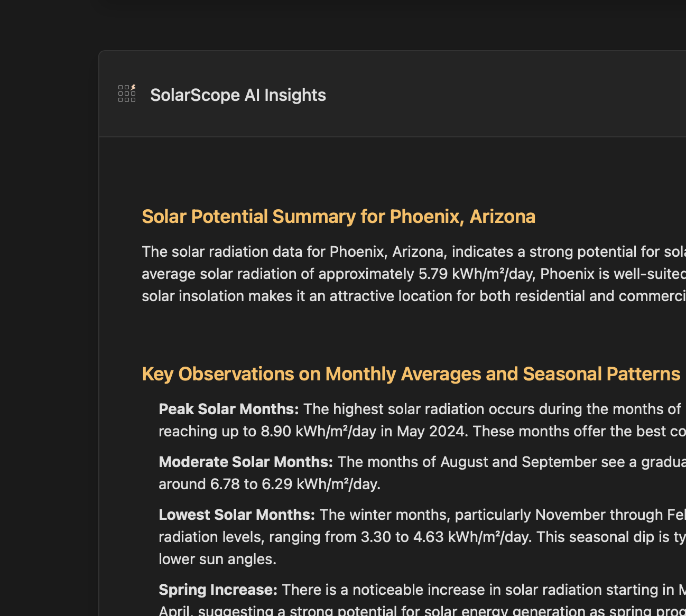This screenshot has width=686, height=616.
Task: Click the Lowest Solar Months bold label
Action: click(x=237, y=515)
